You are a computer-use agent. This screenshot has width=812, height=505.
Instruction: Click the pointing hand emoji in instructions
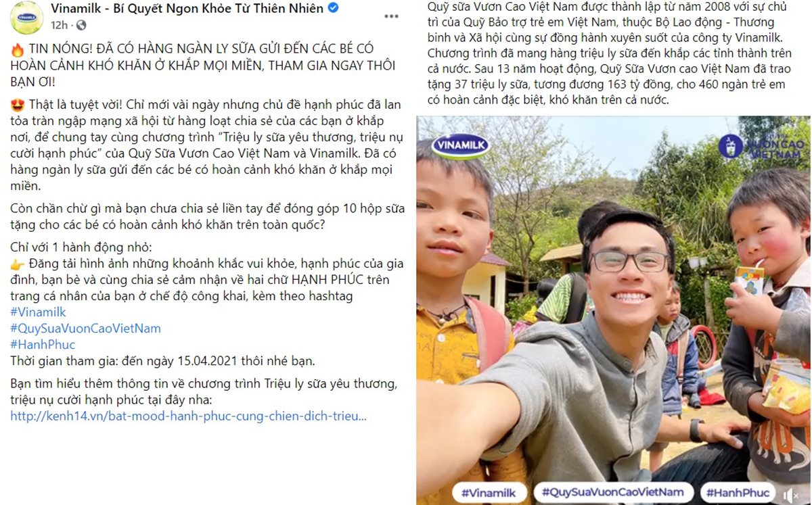pos(18,263)
